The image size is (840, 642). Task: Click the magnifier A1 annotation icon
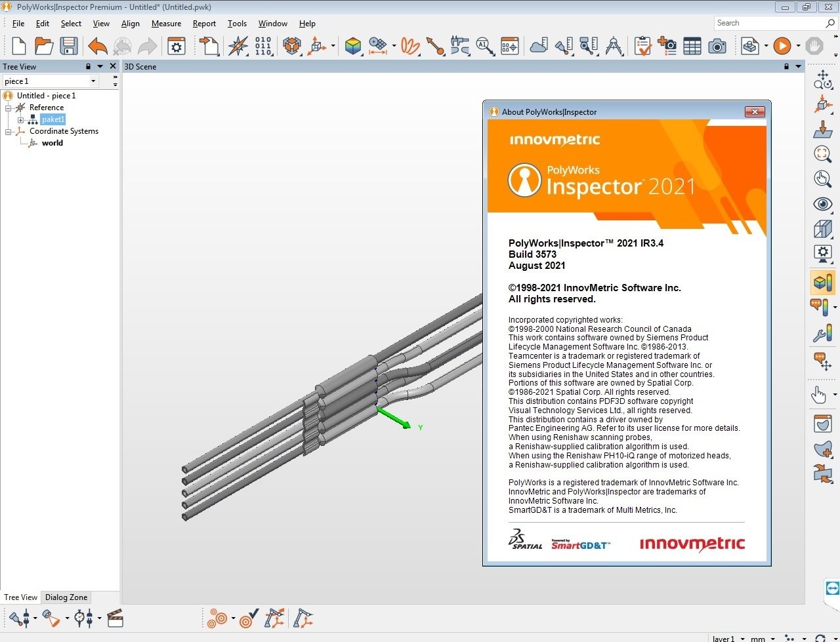point(485,46)
